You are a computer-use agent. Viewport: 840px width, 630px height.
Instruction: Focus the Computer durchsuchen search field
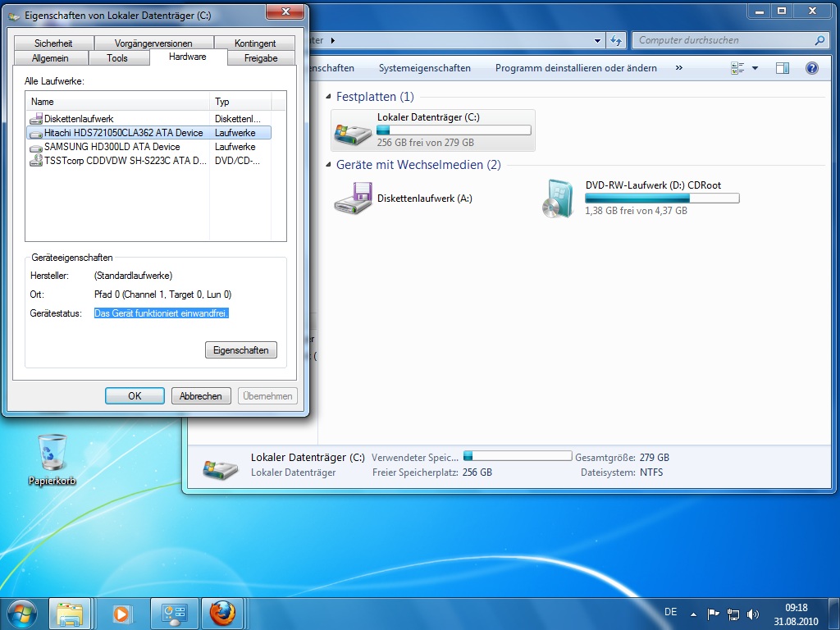724,40
